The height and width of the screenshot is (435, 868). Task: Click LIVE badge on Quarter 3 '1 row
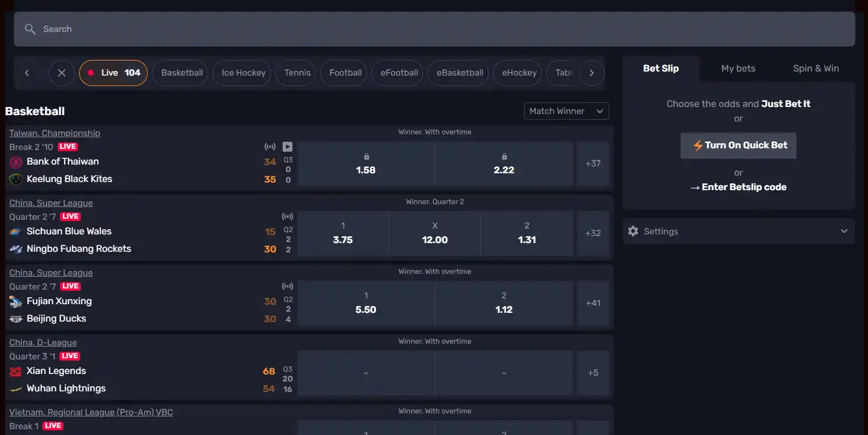pos(70,356)
